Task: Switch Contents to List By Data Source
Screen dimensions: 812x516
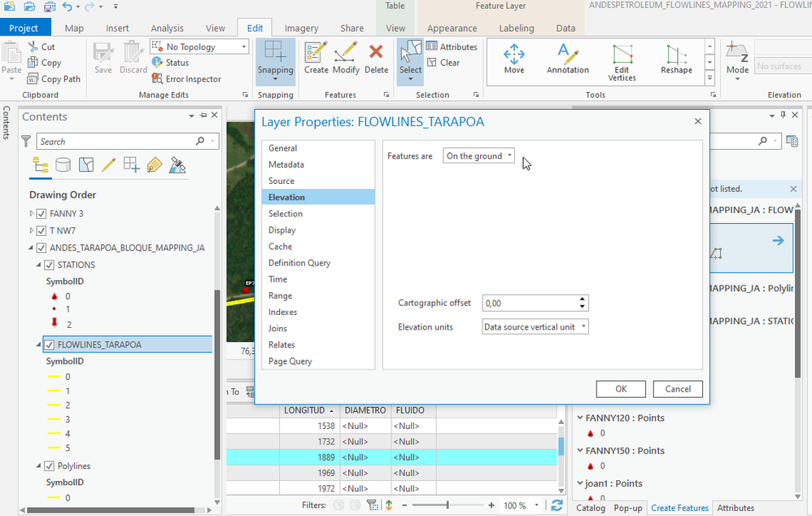Action: [63, 165]
